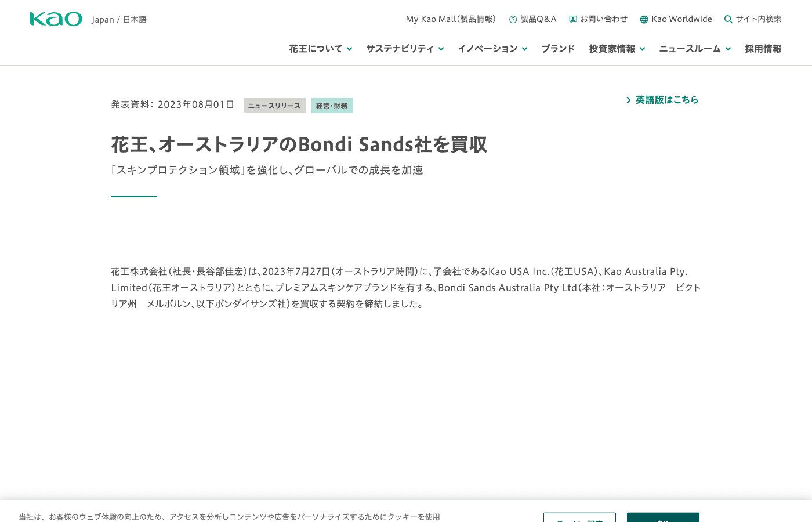The height and width of the screenshot is (522, 812).
Task: Open the サイト内検索 search text
Action: pyautogui.click(x=759, y=19)
